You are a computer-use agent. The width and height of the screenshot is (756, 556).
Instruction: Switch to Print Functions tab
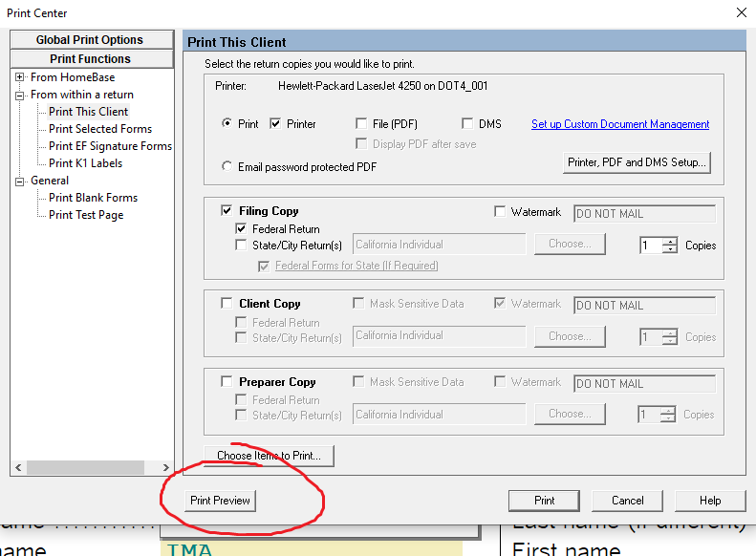tap(90, 59)
